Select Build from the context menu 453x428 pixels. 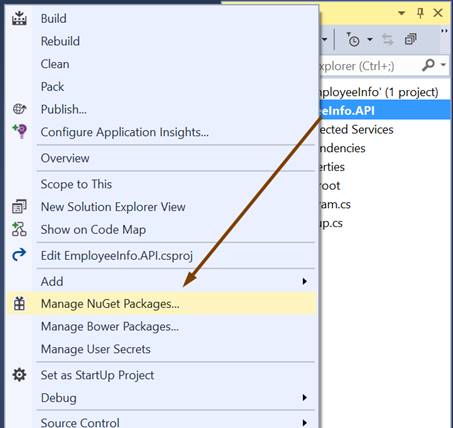pyautogui.click(x=161, y=18)
